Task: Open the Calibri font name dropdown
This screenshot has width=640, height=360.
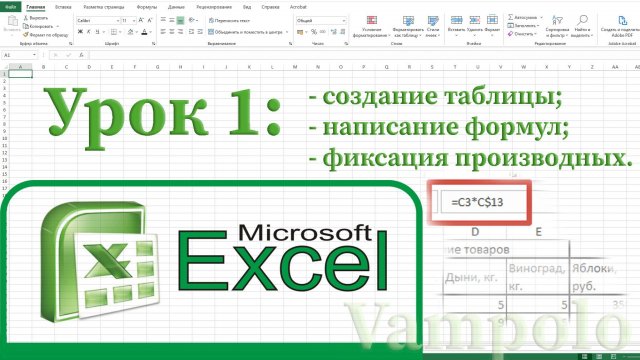Action: point(118,20)
